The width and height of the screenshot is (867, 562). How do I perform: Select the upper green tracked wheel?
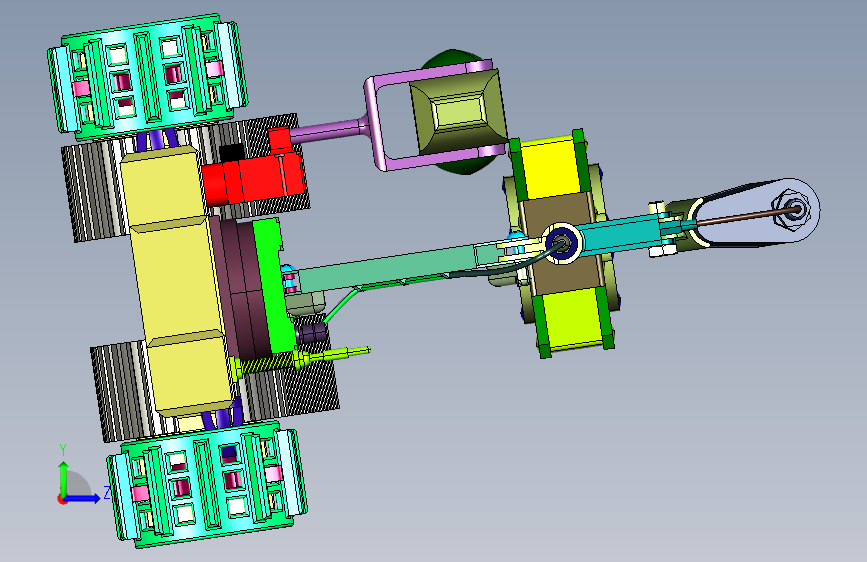point(147,76)
